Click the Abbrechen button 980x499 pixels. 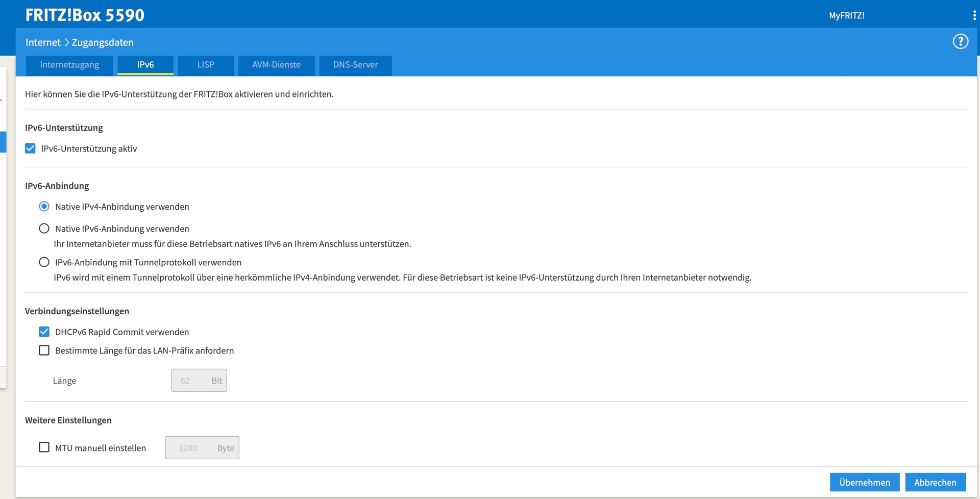[x=935, y=482]
